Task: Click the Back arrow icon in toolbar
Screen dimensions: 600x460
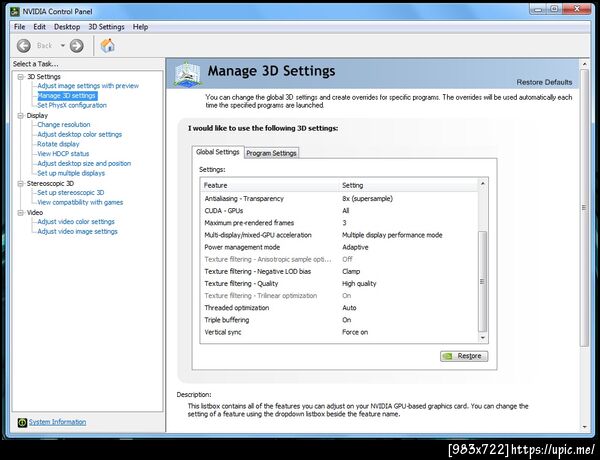Action: tap(24, 46)
